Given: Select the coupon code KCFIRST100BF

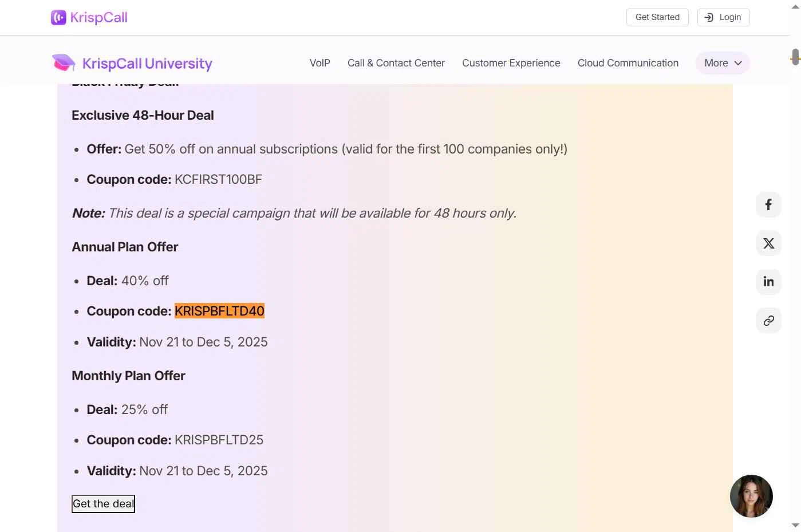Looking at the screenshot, I should point(218,179).
